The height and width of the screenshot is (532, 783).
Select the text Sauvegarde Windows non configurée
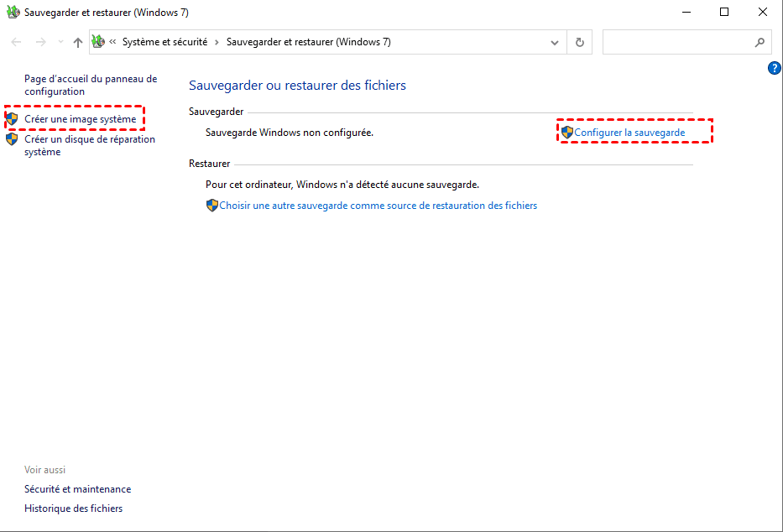(x=290, y=133)
